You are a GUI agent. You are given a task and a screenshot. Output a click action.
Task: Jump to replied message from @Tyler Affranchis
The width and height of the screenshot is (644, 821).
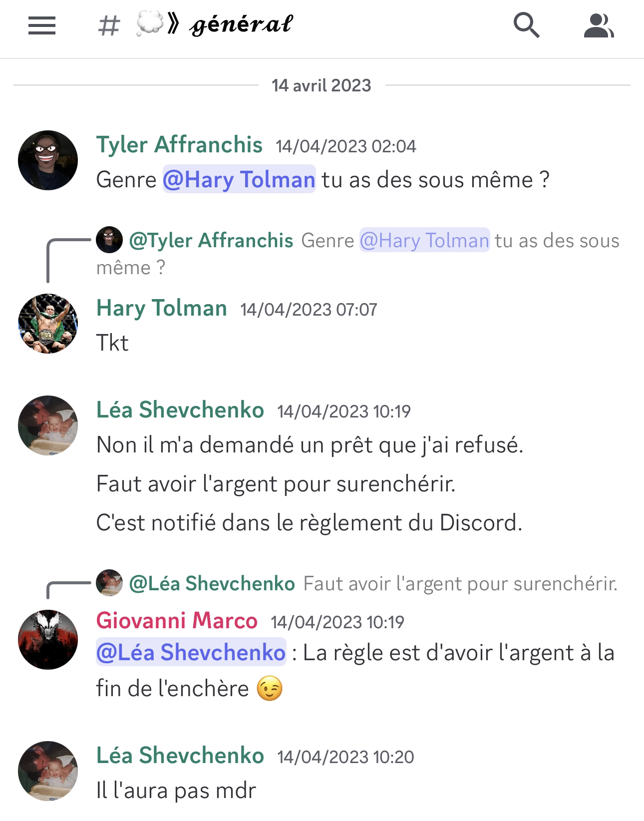pos(357,254)
